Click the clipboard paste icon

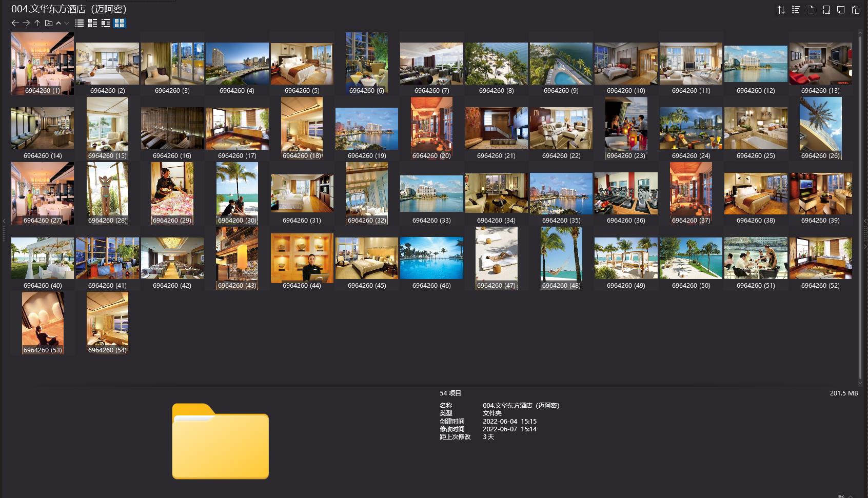coord(855,10)
